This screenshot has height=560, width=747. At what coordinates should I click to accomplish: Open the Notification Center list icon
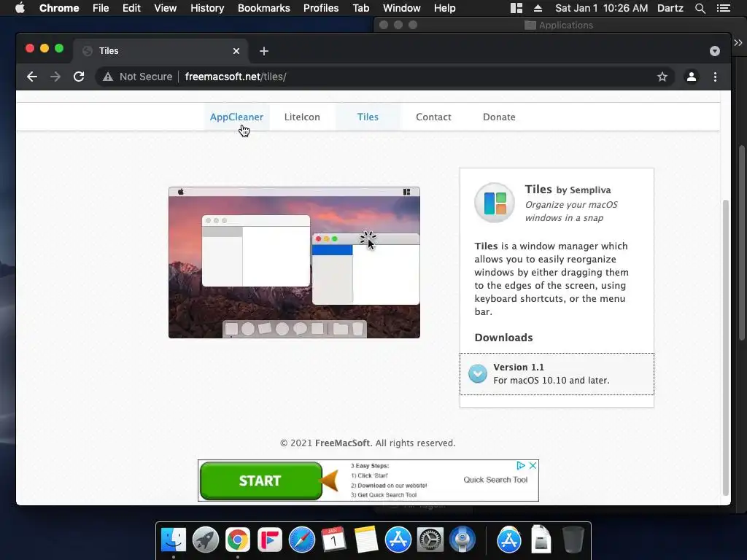724,8
